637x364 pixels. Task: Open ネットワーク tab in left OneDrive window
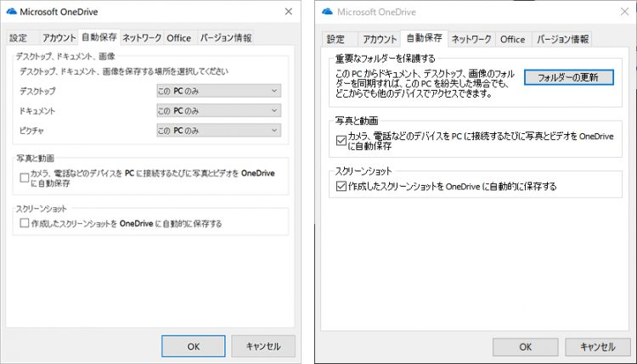[x=142, y=37]
